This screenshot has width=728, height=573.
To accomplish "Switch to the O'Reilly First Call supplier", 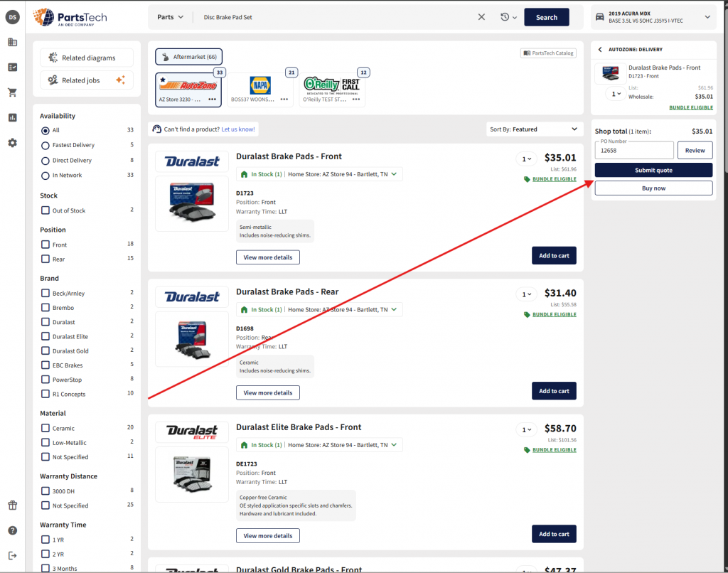I will coord(332,90).
